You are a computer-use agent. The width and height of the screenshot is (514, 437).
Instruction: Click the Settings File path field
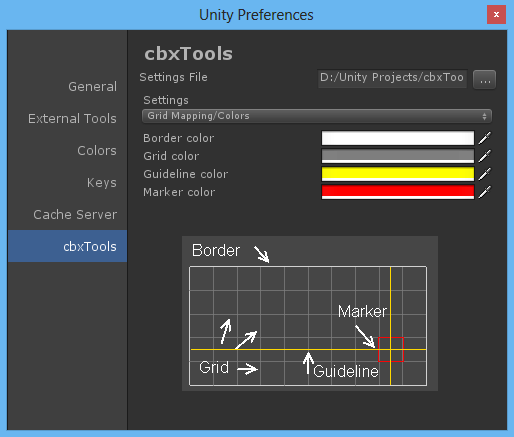point(392,79)
